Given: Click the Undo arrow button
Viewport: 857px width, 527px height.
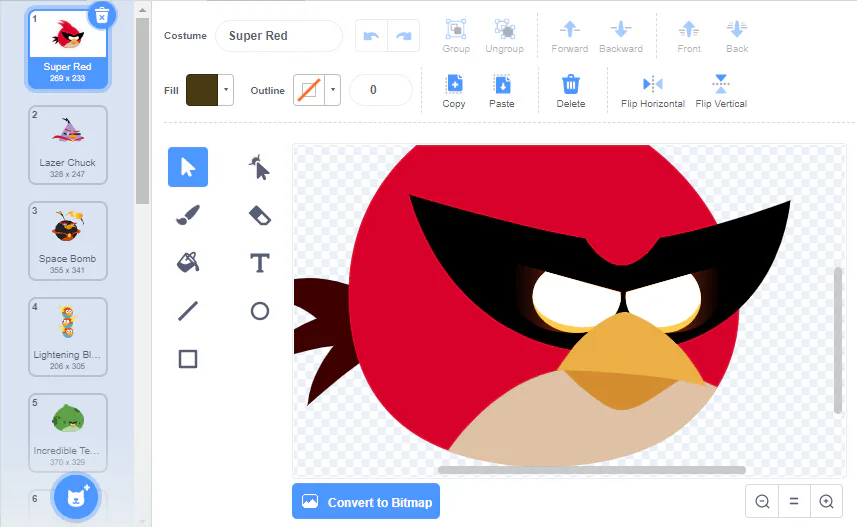Looking at the screenshot, I should click(371, 36).
